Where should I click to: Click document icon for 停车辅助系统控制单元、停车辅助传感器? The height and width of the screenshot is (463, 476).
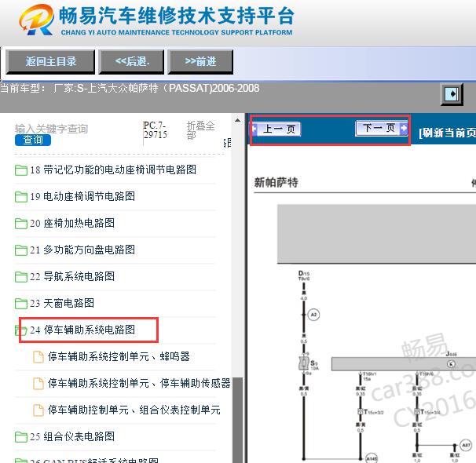[38, 384]
